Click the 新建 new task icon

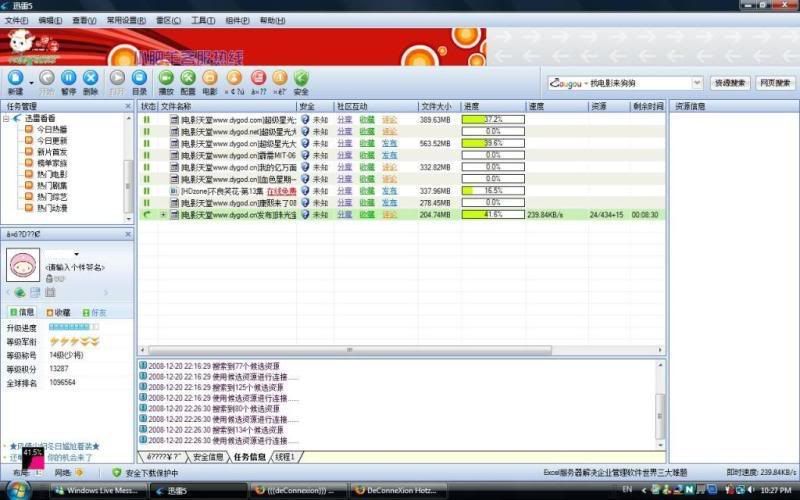click(15, 78)
